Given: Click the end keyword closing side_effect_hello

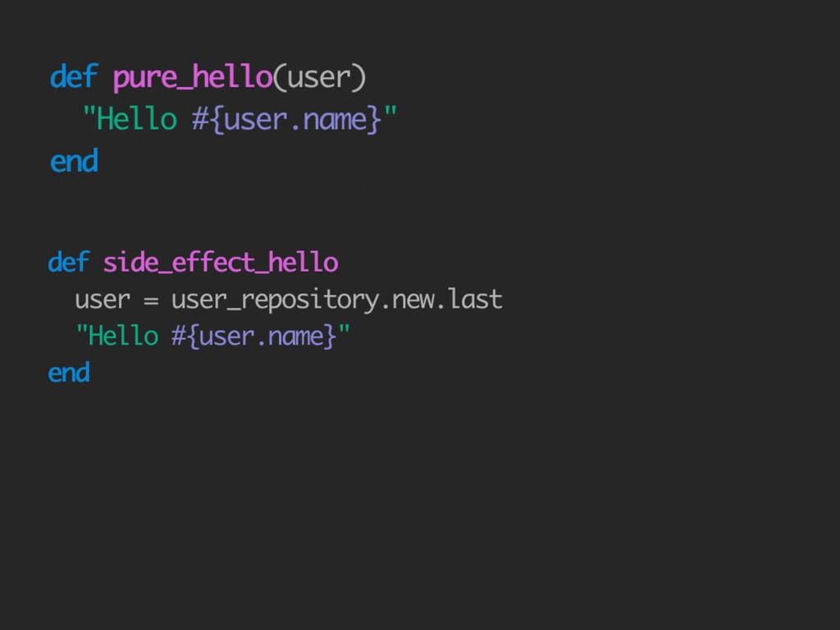Looking at the screenshot, I should coord(69,373).
